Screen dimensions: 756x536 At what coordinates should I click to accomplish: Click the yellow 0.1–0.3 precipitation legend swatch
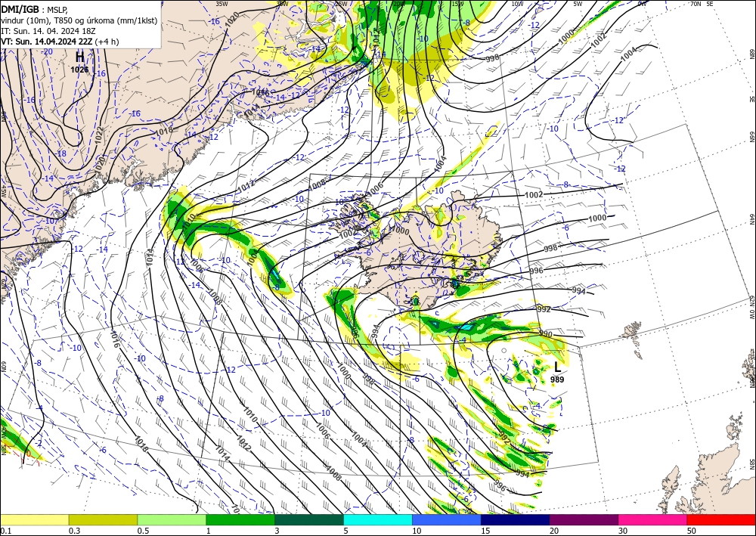[x=34, y=519]
